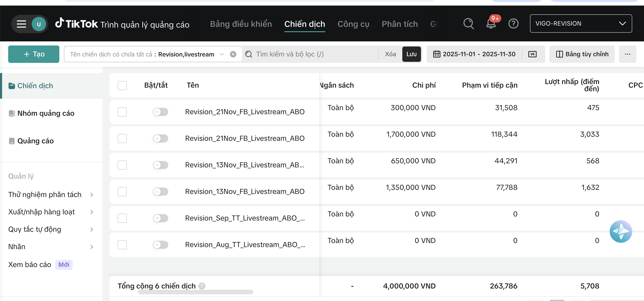Toggle the Revision_Aug_TT_Livestream campaign switch
644x301 pixels.
pyautogui.click(x=160, y=245)
